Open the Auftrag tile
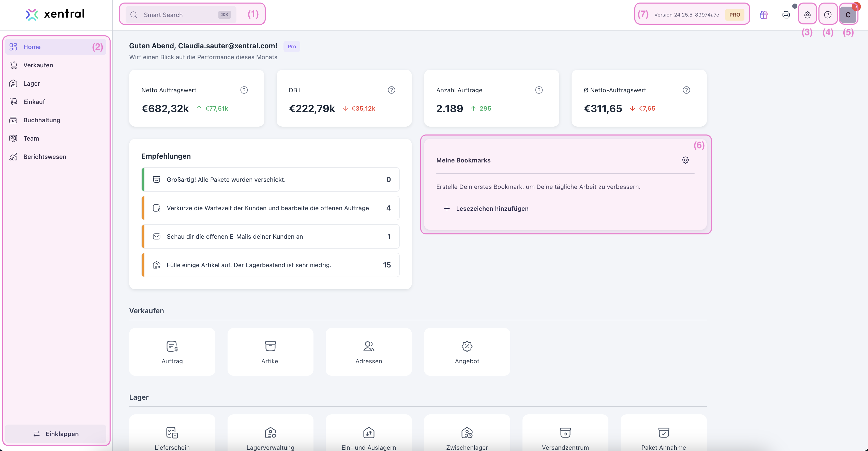The height and width of the screenshot is (451, 868). pyautogui.click(x=172, y=352)
